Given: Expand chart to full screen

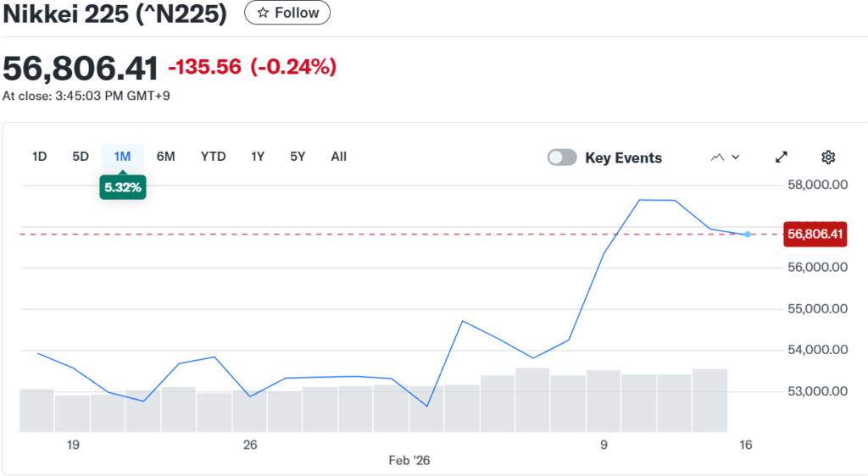Looking at the screenshot, I should pyautogui.click(x=782, y=157).
